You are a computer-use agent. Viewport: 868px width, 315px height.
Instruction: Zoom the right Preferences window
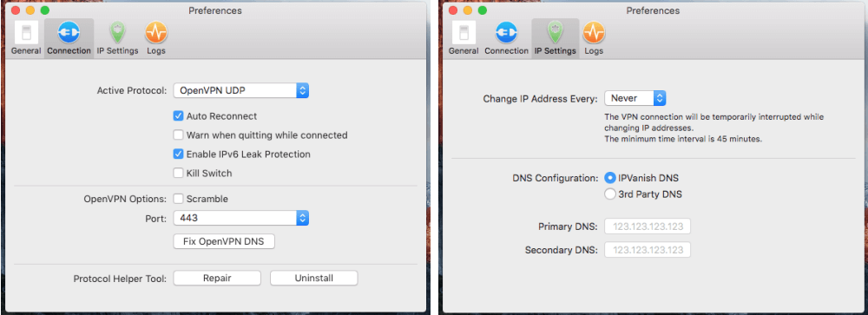tap(482, 10)
